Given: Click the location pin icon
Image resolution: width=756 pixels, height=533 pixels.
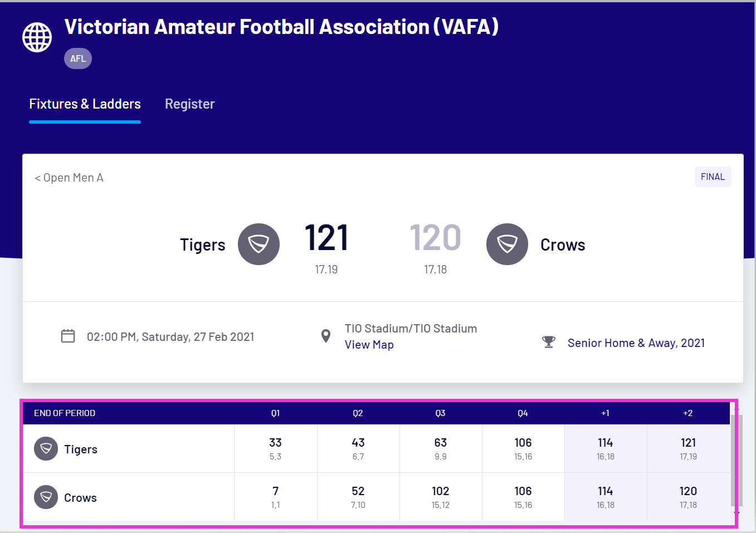Looking at the screenshot, I should (326, 336).
